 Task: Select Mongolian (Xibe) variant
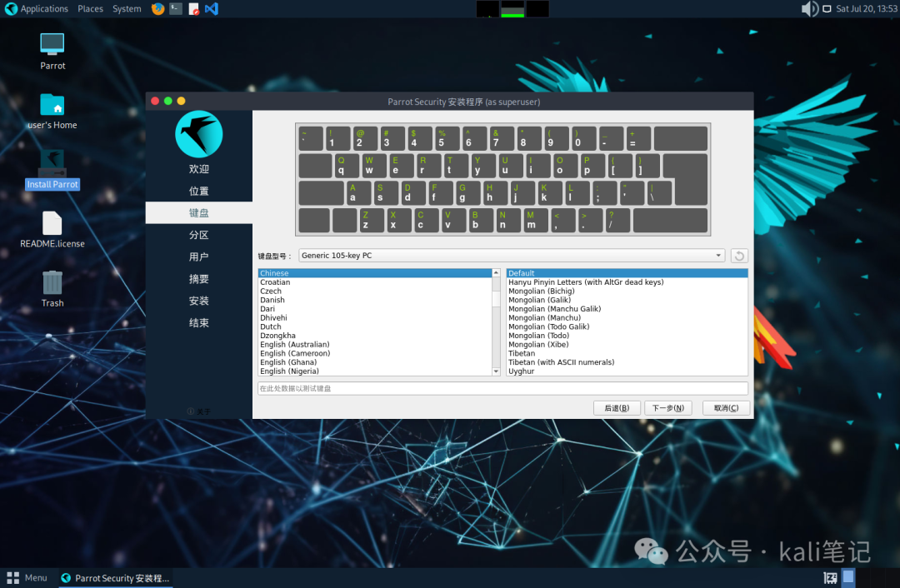[x=627, y=345]
